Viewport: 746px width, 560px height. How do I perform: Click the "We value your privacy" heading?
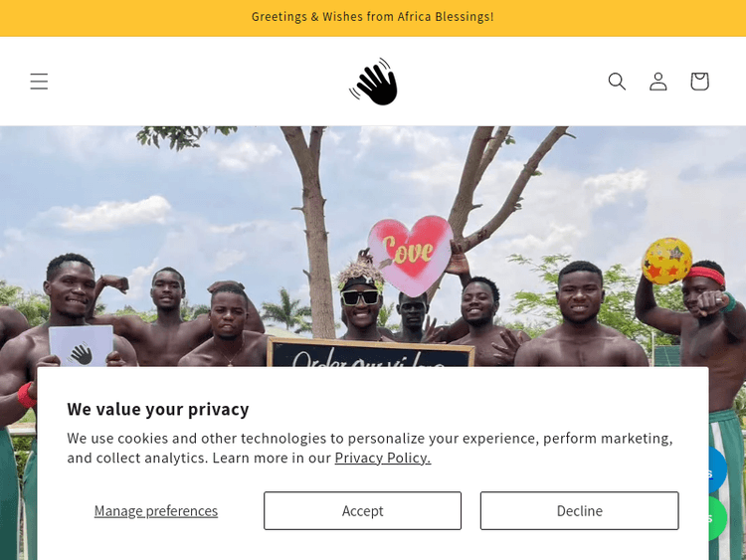[158, 409]
